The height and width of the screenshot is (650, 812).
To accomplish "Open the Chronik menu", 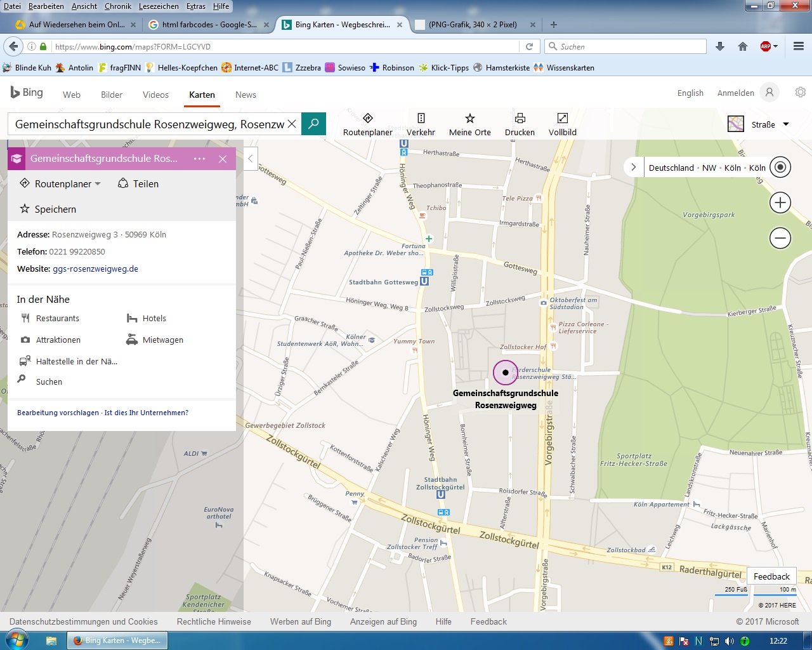I will coord(118,6).
